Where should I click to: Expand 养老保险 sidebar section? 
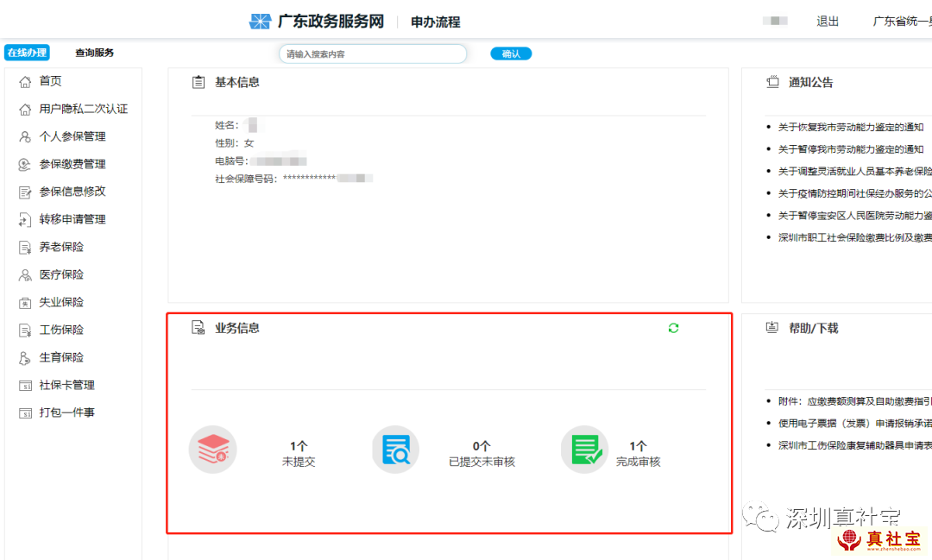pyautogui.click(x=61, y=247)
